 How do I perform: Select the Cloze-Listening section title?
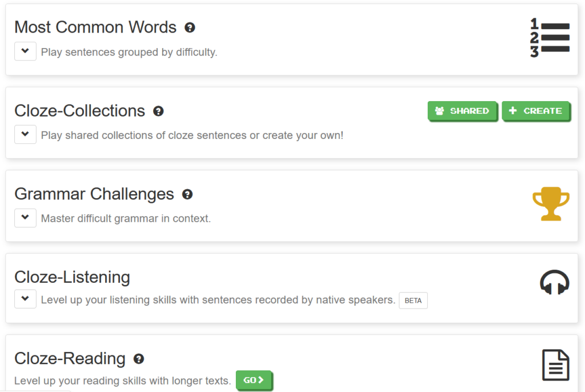coord(72,277)
